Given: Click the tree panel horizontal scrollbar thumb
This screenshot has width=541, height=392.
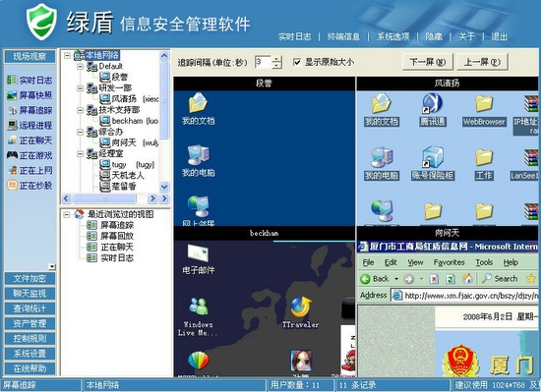Looking at the screenshot, I should [x=104, y=198].
